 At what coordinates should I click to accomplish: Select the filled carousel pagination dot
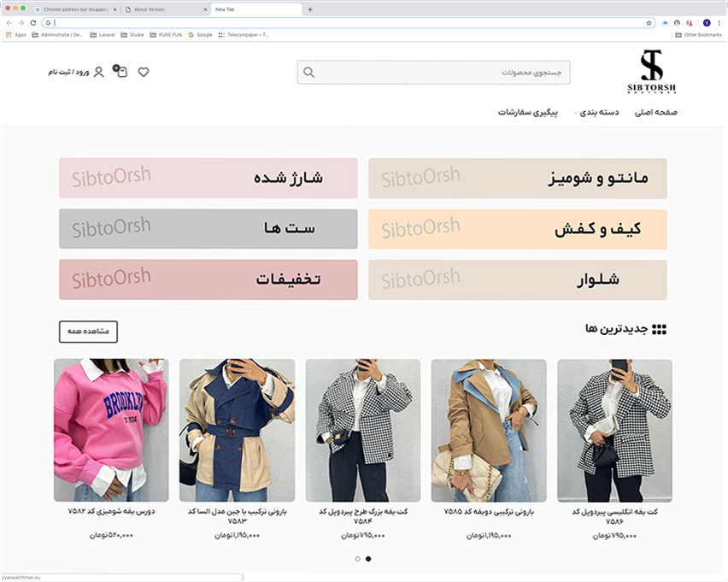(x=368, y=559)
